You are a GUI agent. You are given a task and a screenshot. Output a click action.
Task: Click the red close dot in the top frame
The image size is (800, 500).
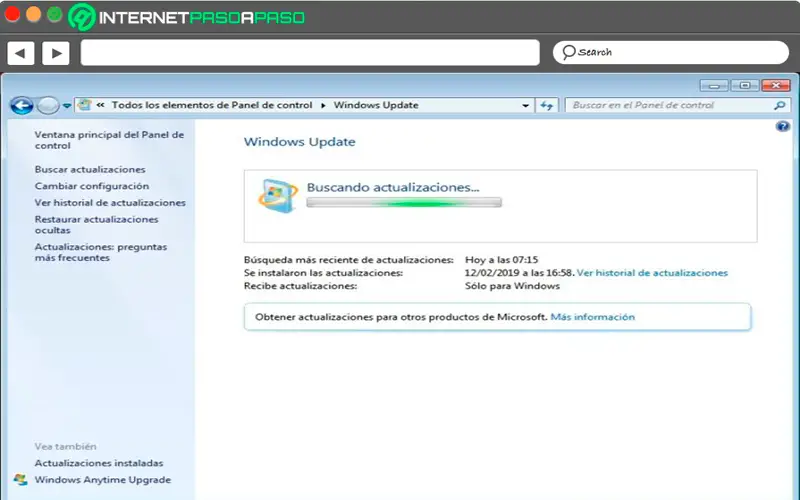pos(12,14)
